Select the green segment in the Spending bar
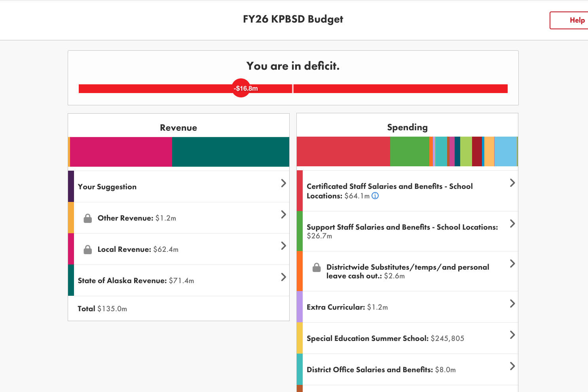 tap(409, 151)
